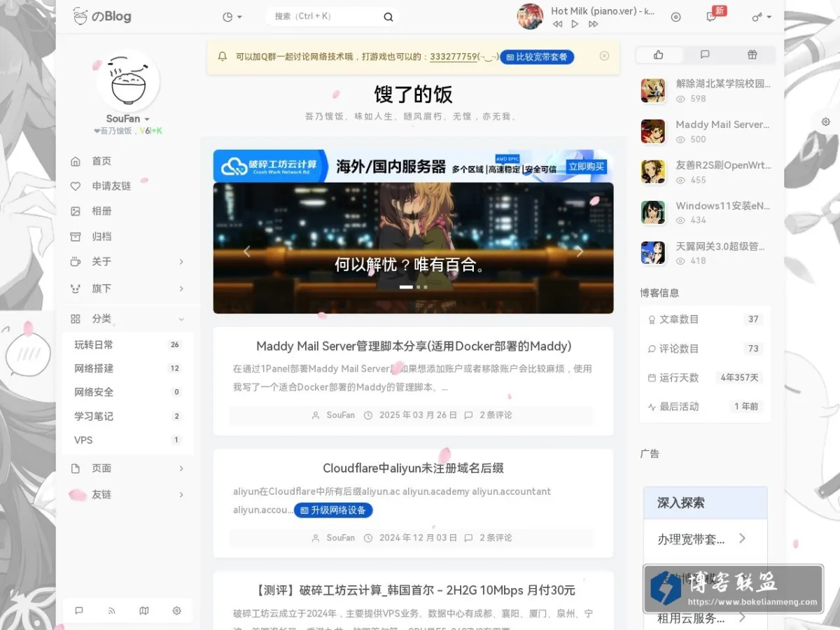
Task: Open the Cloudflare中aliyun未注册域名后缀 article
Action: (x=413, y=468)
